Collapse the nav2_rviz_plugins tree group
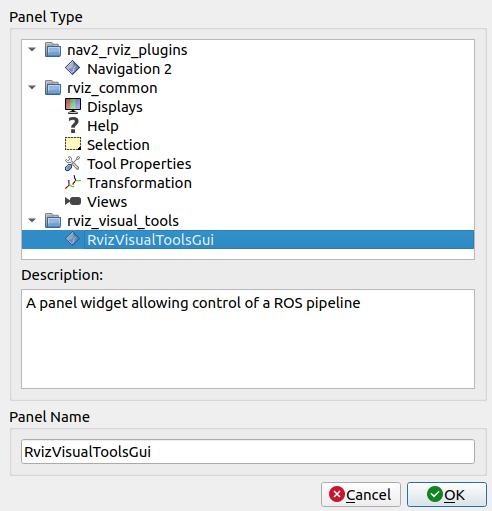 click(x=32, y=49)
